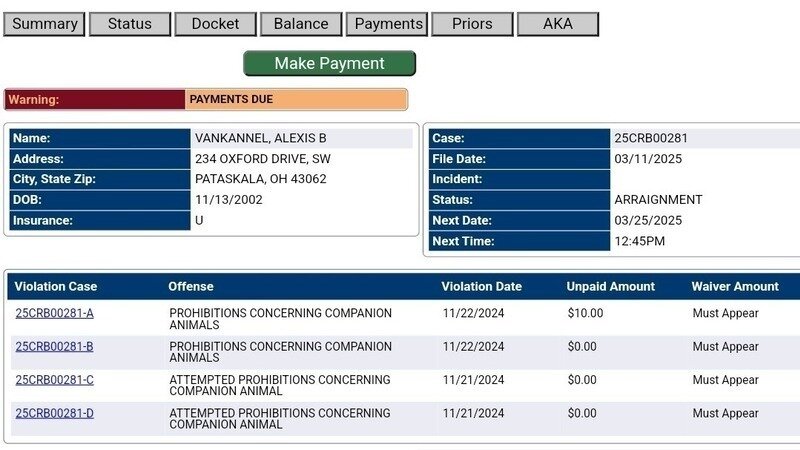The height and width of the screenshot is (450, 800).
Task: View violation case 25CRB00281-D
Action: coord(54,413)
